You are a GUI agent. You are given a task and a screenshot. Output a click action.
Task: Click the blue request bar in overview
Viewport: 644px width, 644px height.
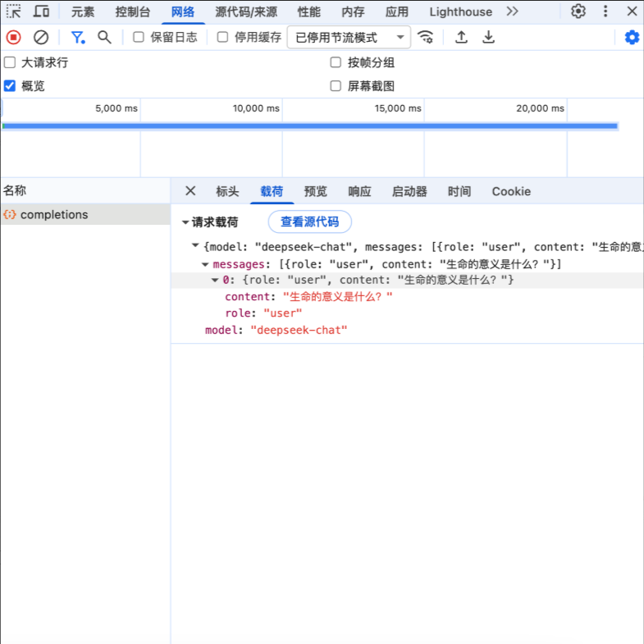pos(310,126)
